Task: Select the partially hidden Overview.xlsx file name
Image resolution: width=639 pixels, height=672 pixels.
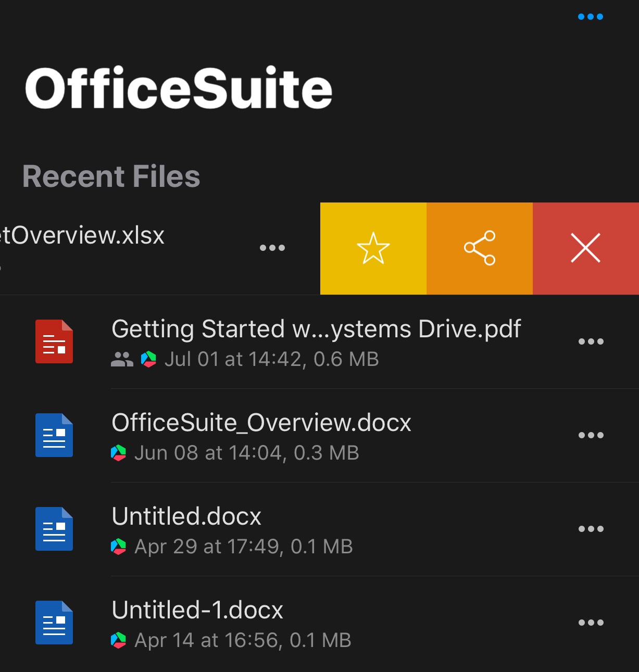Action: 82,235
